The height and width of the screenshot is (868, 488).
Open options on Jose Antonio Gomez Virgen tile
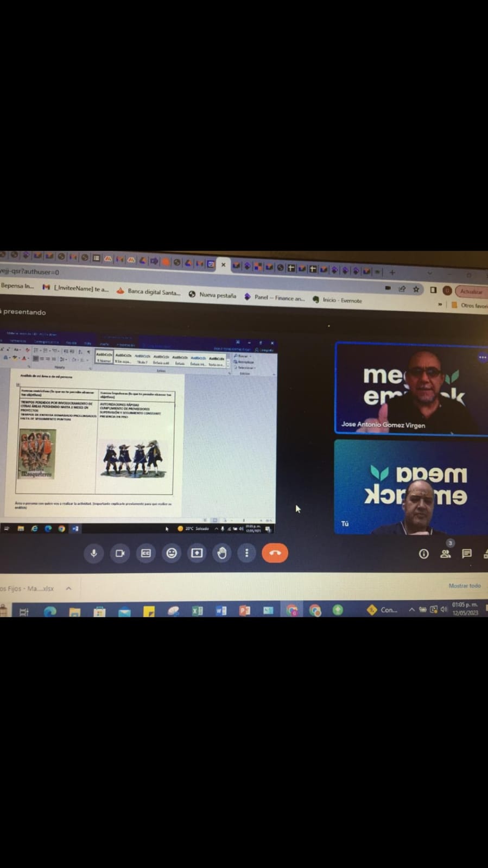pyautogui.click(x=482, y=357)
